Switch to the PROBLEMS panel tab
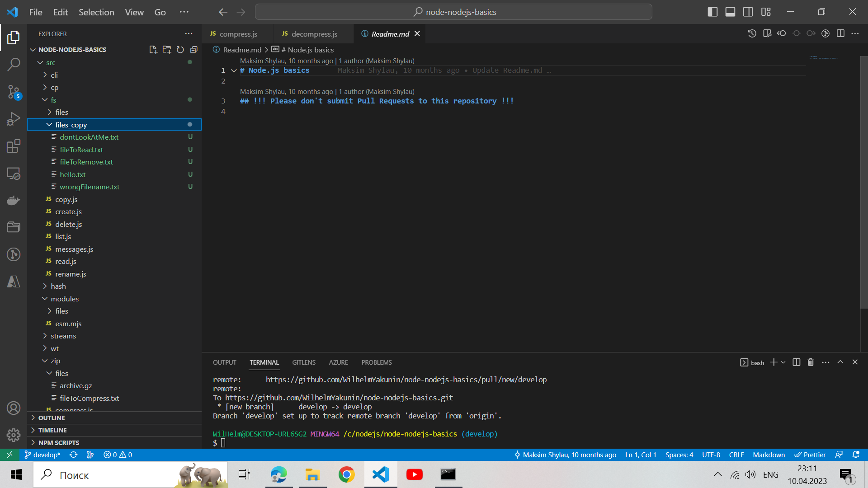Viewport: 868px width, 488px height. tap(376, 362)
